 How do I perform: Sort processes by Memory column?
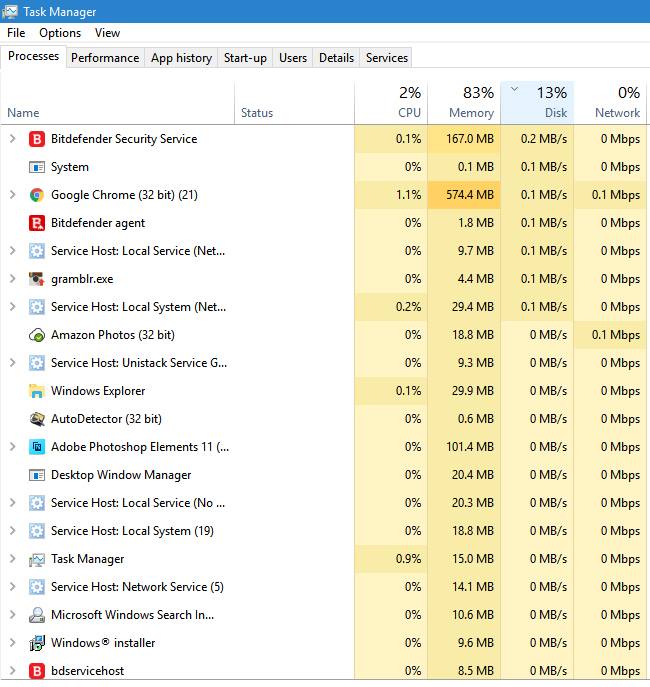pyautogui.click(x=464, y=103)
